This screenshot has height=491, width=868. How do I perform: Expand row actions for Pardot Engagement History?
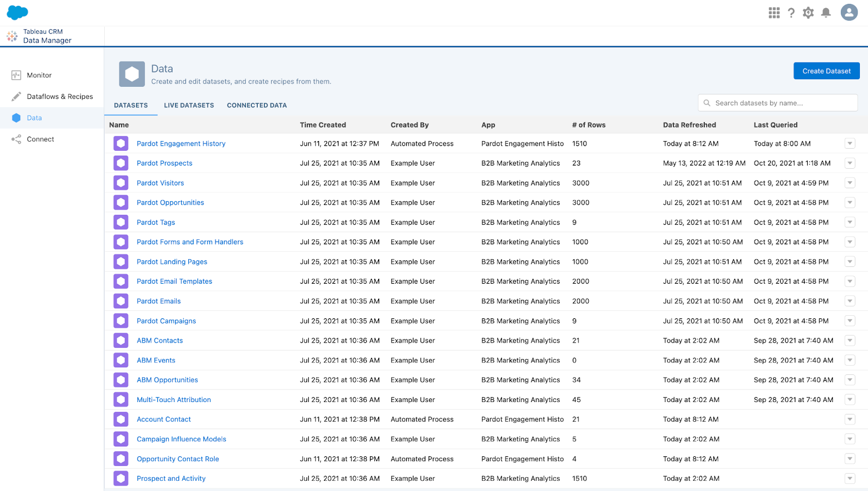click(850, 144)
